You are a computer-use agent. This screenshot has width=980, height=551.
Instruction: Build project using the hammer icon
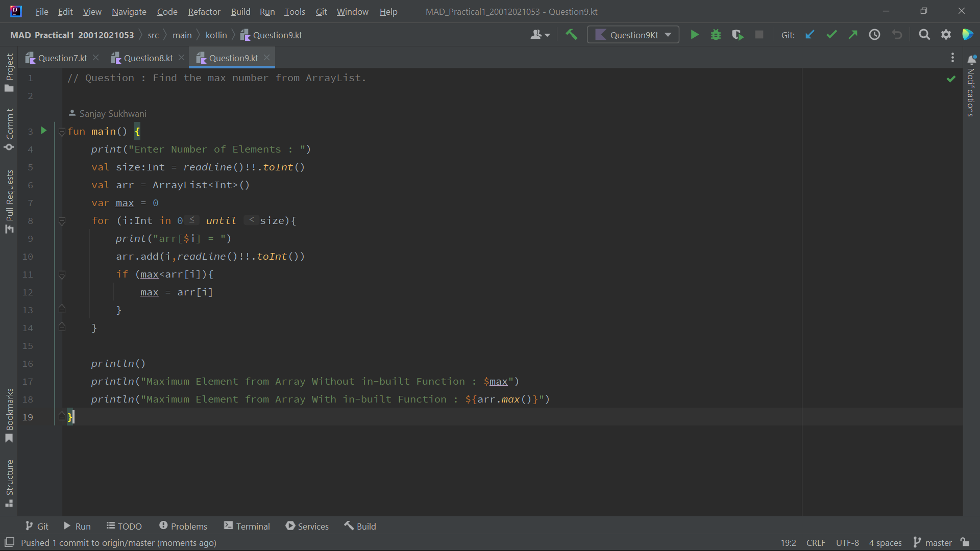[572, 35]
